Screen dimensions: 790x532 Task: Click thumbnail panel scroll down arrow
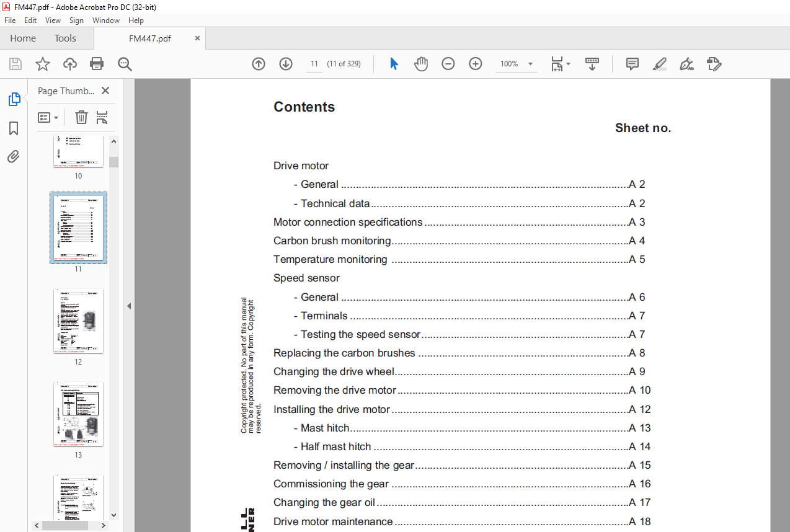[113, 515]
